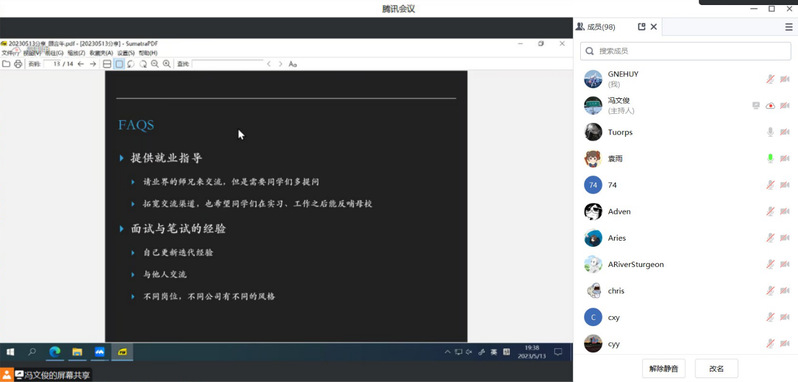This screenshot has height=382, width=798.
Task: Click the 解除静音 button
Action: (x=664, y=368)
